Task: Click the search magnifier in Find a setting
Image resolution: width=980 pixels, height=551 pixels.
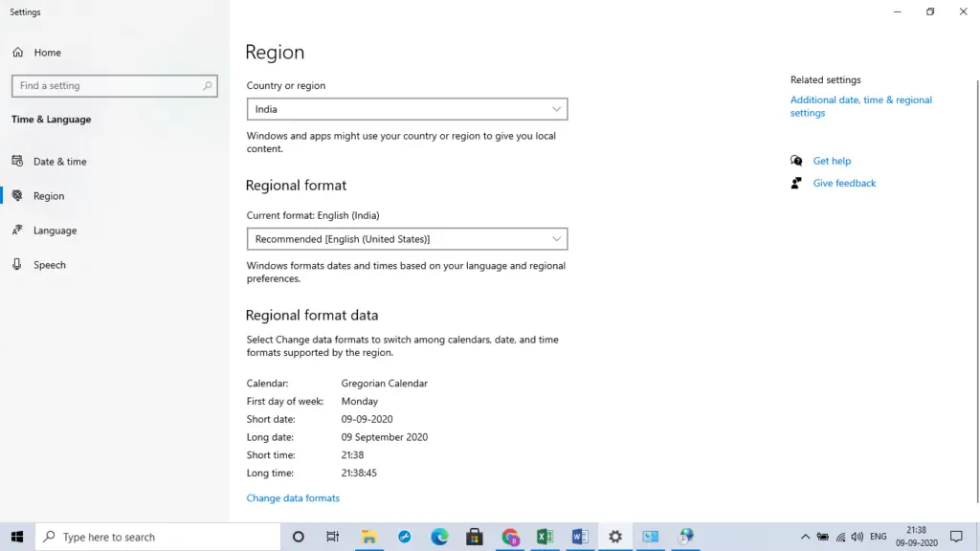Action: (x=208, y=85)
